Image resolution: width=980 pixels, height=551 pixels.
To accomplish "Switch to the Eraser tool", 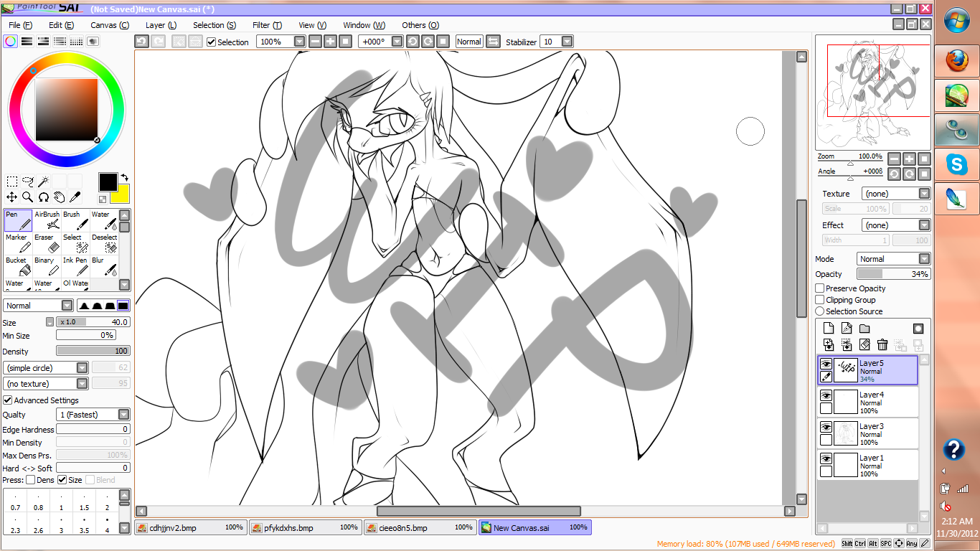I will pos(47,243).
